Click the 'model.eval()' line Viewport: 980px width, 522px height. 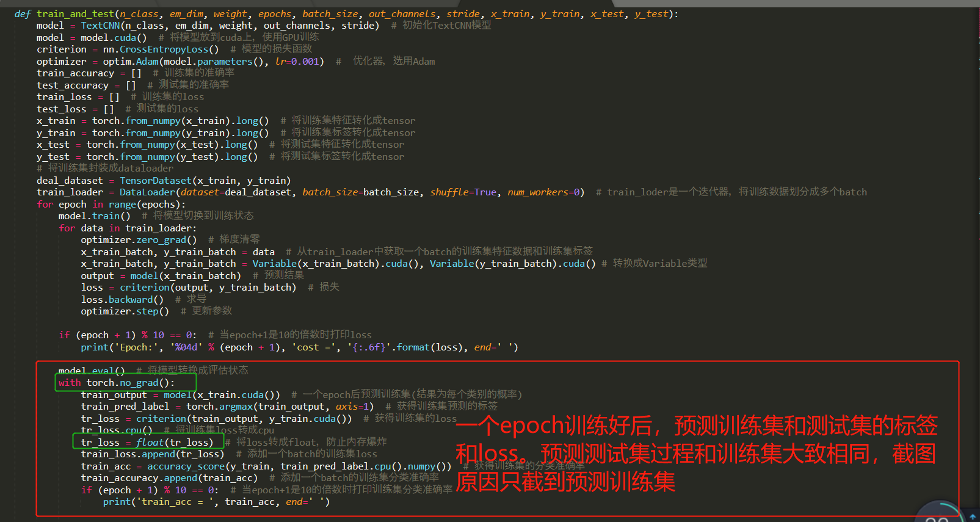click(x=153, y=371)
